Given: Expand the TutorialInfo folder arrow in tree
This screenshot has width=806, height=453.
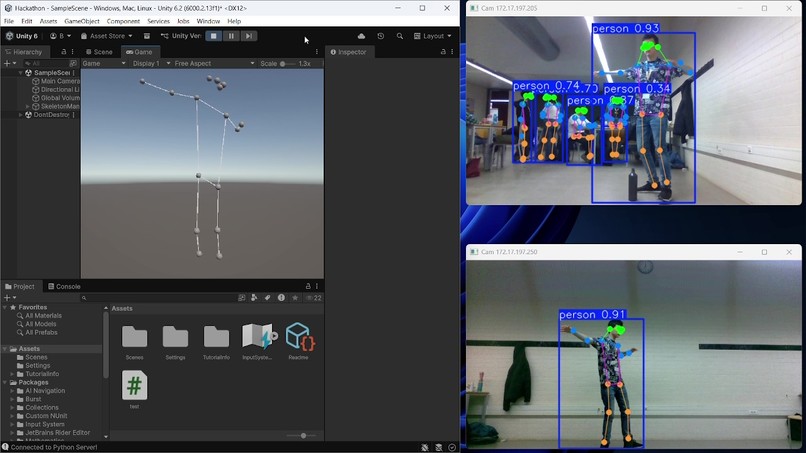Looking at the screenshot, I should (12, 374).
